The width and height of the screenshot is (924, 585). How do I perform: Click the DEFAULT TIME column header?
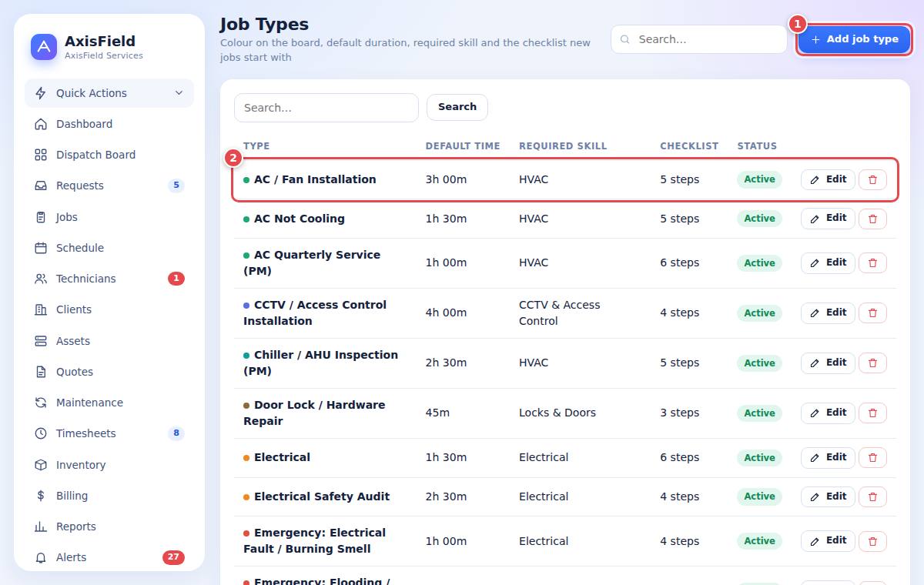[x=463, y=145]
